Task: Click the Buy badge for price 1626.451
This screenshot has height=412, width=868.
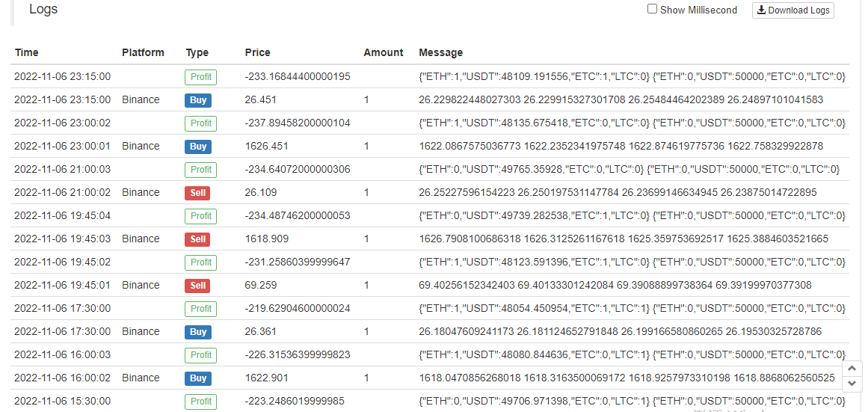Action: [x=198, y=147]
